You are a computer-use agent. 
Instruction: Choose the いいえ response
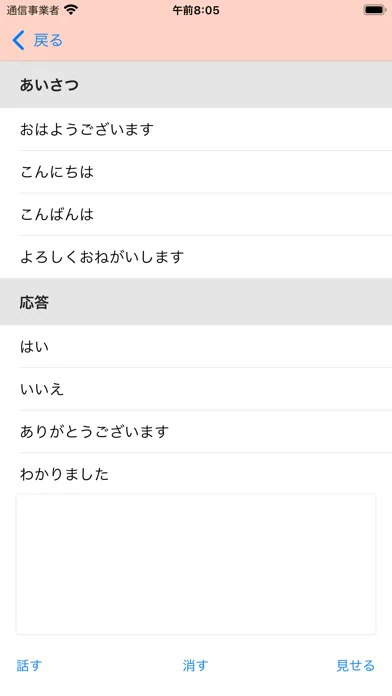(x=196, y=389)
